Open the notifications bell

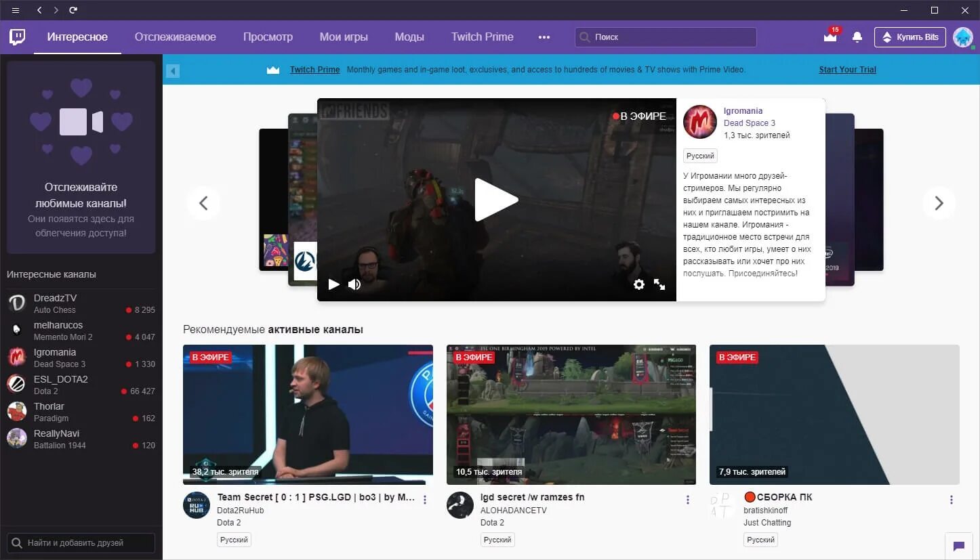(x=857, y=37)
